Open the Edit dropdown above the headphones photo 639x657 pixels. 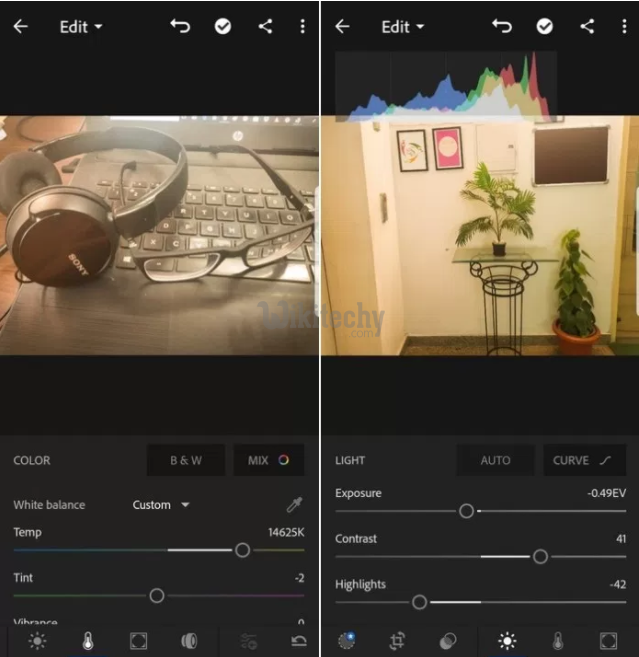(81, 27)
